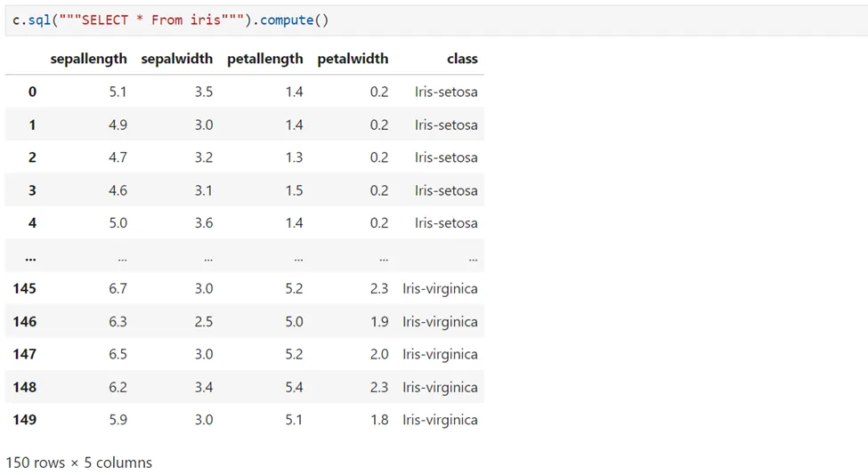Viewport: 868px width, 475px height.
Task: Click inside the SQL code cell
Action: click(x=437, y=20)
